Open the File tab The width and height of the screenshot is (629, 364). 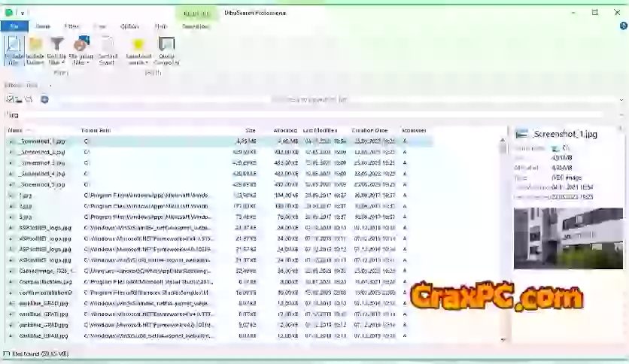[14, 26]
